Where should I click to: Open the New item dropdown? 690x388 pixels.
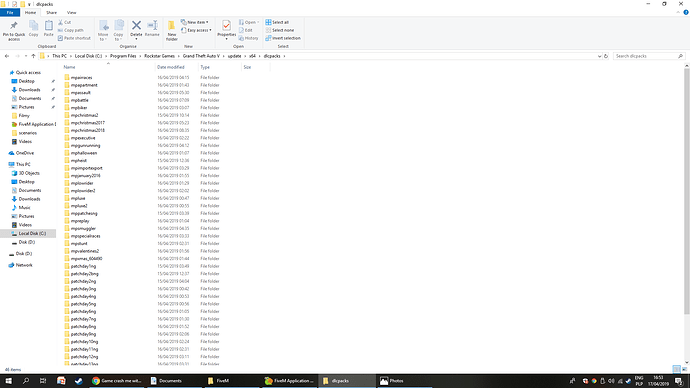point(195,22)
